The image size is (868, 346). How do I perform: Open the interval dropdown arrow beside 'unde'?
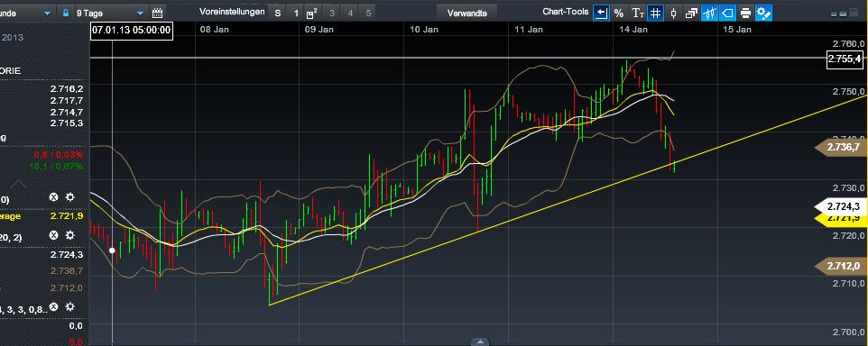(x=47, y=13)
